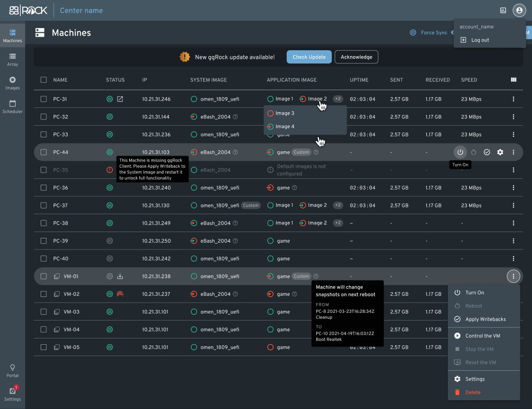Choose Apply Writebacks in the context menu
532x409 pixels.
(484, 319)
